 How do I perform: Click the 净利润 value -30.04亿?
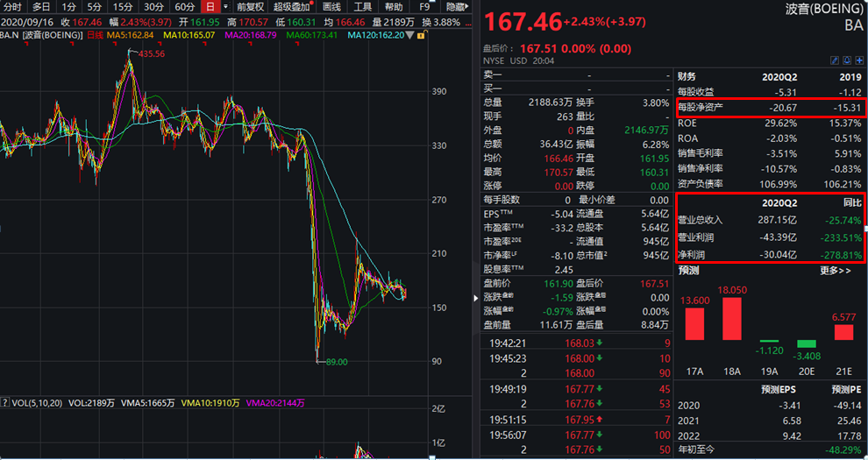(779, 255)
